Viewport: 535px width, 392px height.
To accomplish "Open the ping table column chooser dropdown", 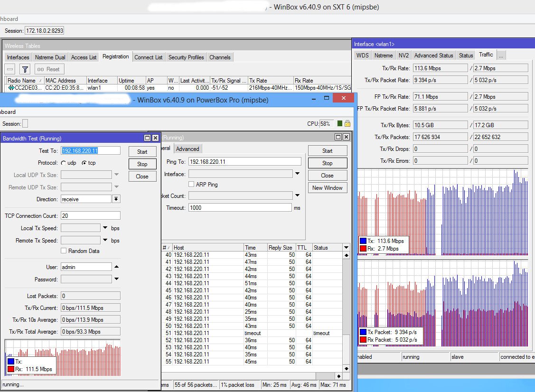I will coord(347,247).
